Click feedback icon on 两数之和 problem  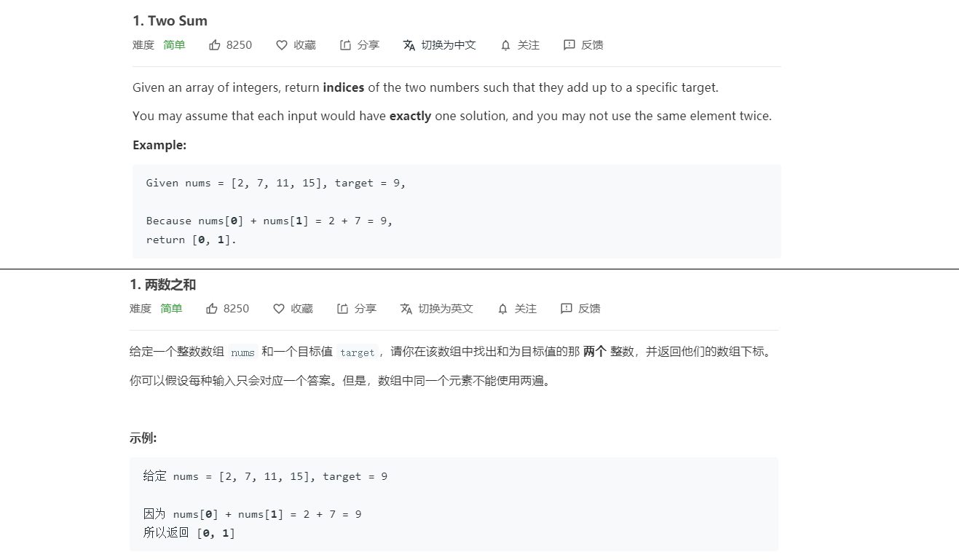click(567, 309)
